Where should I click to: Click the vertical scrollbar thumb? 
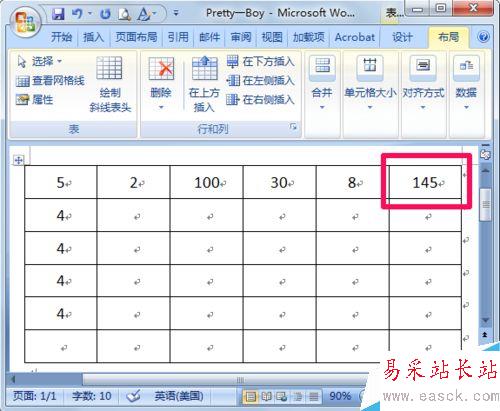click(x=486, y=204)
